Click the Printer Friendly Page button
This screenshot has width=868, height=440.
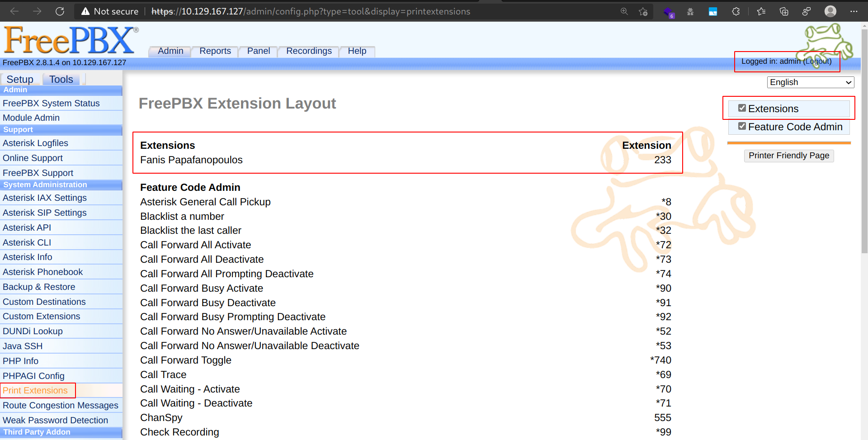click(x=788, y=156)
